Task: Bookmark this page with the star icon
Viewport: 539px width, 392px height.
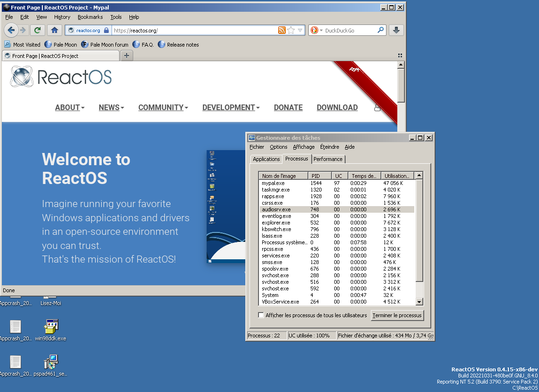Action: 291,31
